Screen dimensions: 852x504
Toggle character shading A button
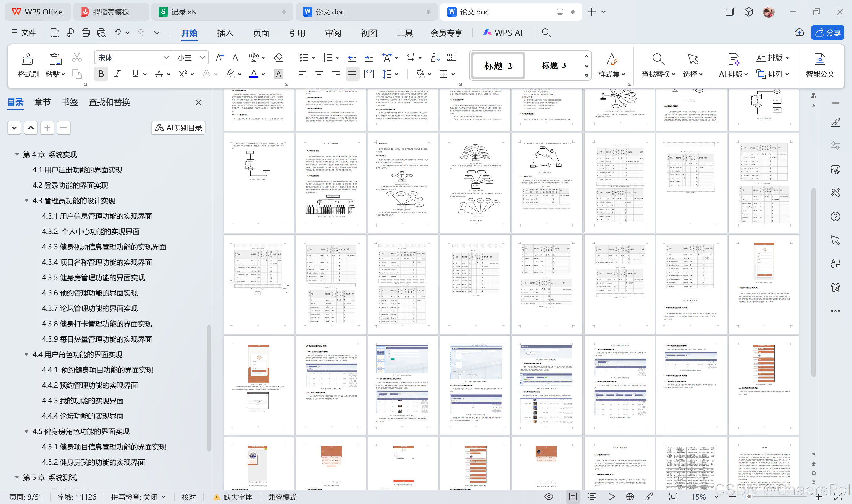click(x=278, y=74)
